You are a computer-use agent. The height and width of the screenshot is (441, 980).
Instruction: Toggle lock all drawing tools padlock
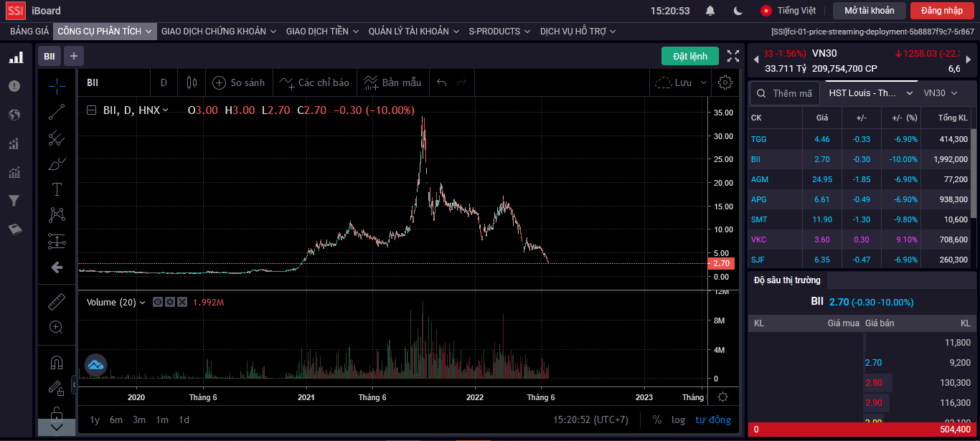[57, 414]
